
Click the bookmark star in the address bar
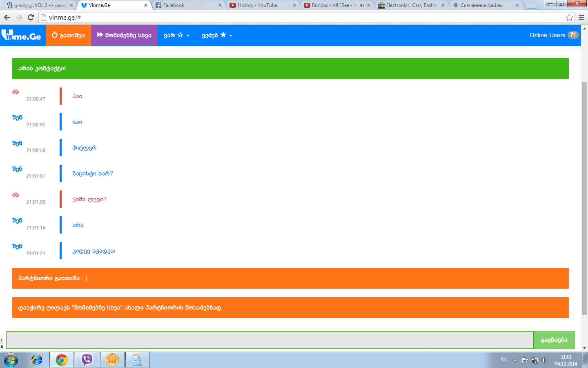point(570,18)
